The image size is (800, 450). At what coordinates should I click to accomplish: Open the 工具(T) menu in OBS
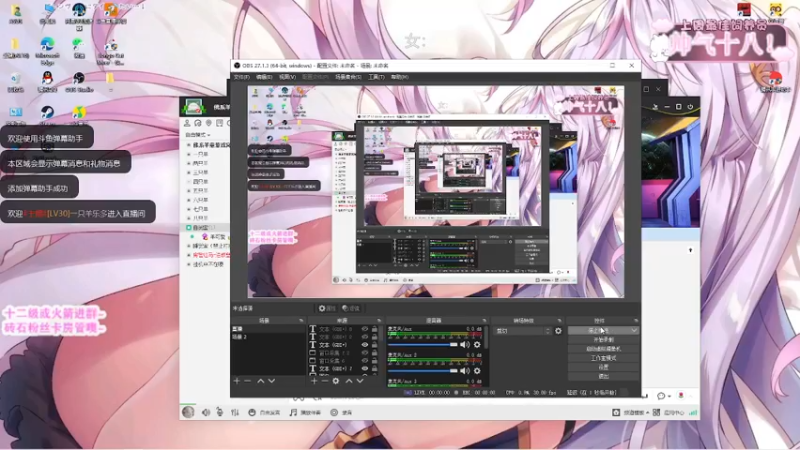377,77
